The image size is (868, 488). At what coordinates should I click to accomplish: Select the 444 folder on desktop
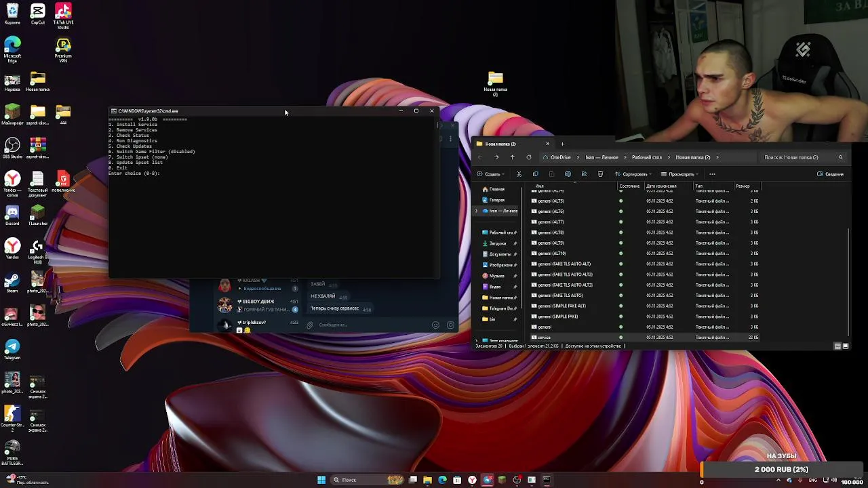click(63, 115)
